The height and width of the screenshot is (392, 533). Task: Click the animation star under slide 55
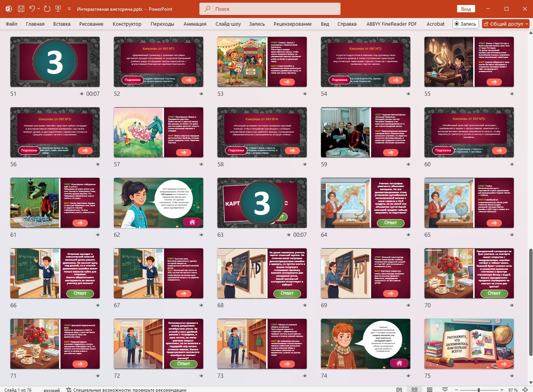(x=512, y=93)
